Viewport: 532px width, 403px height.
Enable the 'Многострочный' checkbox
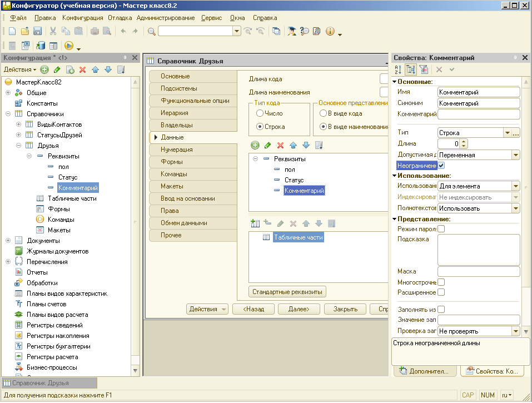(x=441, y=282)
